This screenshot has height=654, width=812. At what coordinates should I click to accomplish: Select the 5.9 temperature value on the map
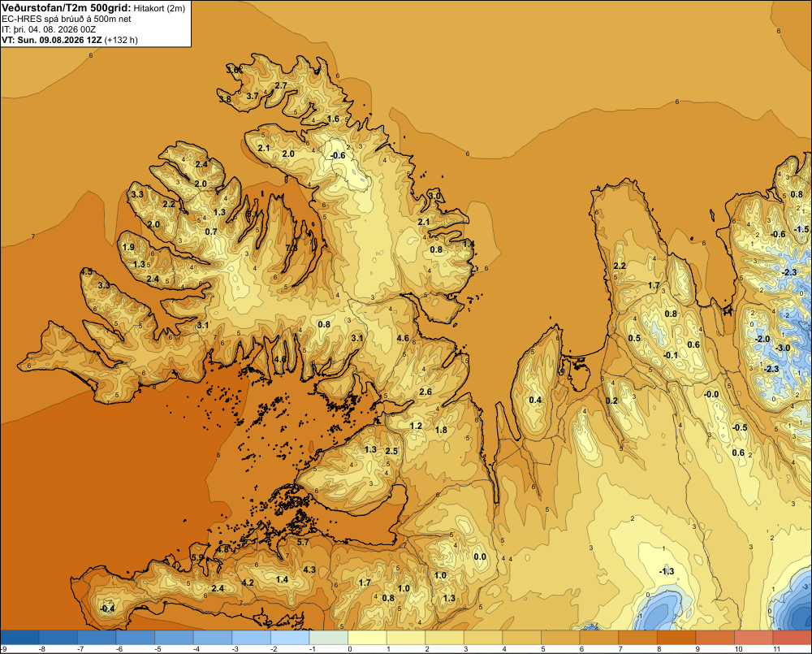[197, 557]
